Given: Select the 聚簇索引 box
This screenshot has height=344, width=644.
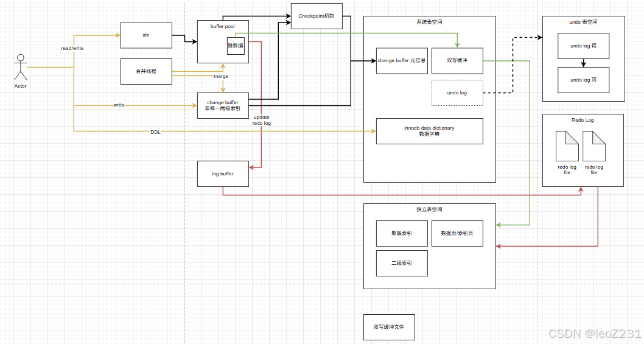Looking at the screenshot, I should point(402,233).
